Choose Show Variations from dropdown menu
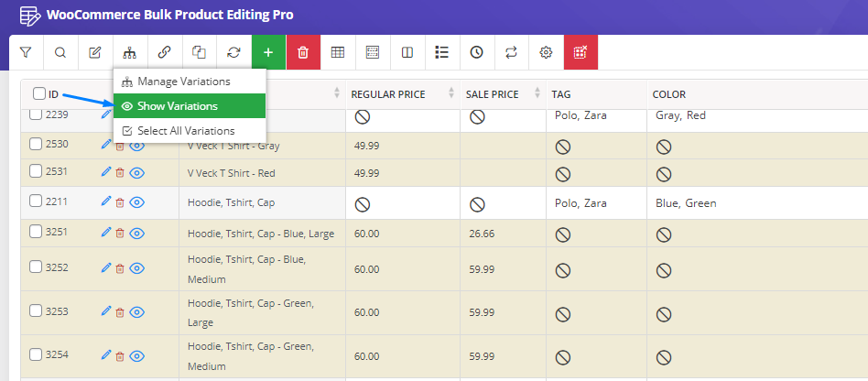This screenshot has height=381, width=868. coord(190,105)
